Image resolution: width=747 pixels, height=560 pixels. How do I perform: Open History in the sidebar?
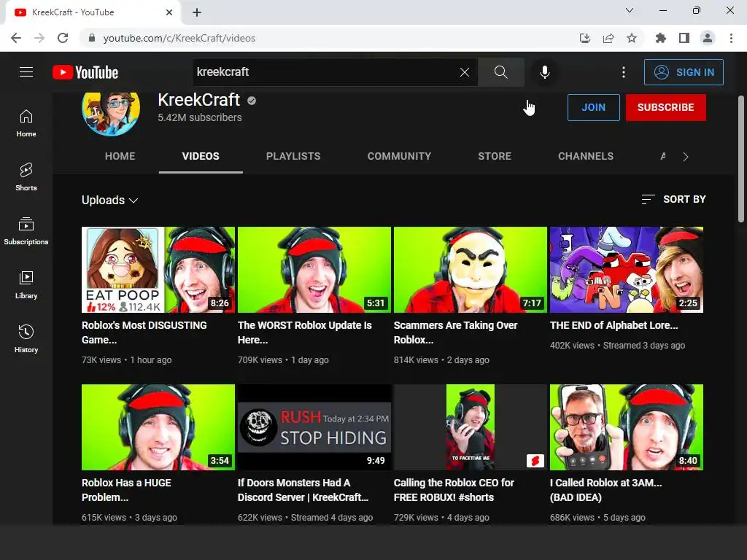26,338
